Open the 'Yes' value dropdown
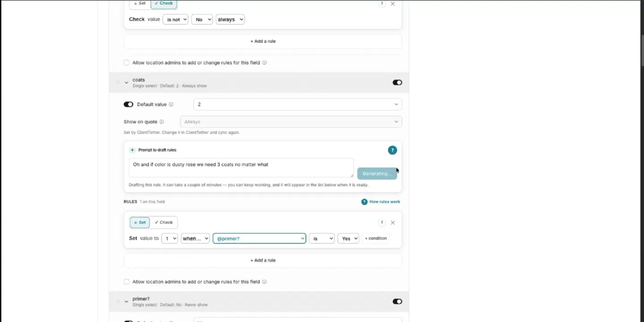644x322 pixels. 348,238
